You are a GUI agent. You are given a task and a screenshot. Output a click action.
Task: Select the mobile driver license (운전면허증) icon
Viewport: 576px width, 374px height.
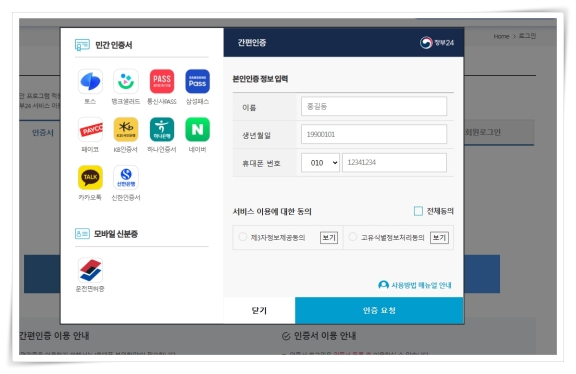click(x=90, y=270)
